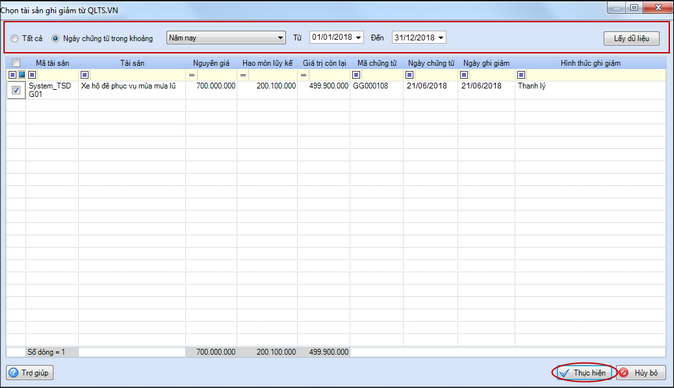Screen dimensions: 674x388
Task: Select the 499.900.000 cell in the asset row
Action: pyautogui.click(x=324, y=90)
